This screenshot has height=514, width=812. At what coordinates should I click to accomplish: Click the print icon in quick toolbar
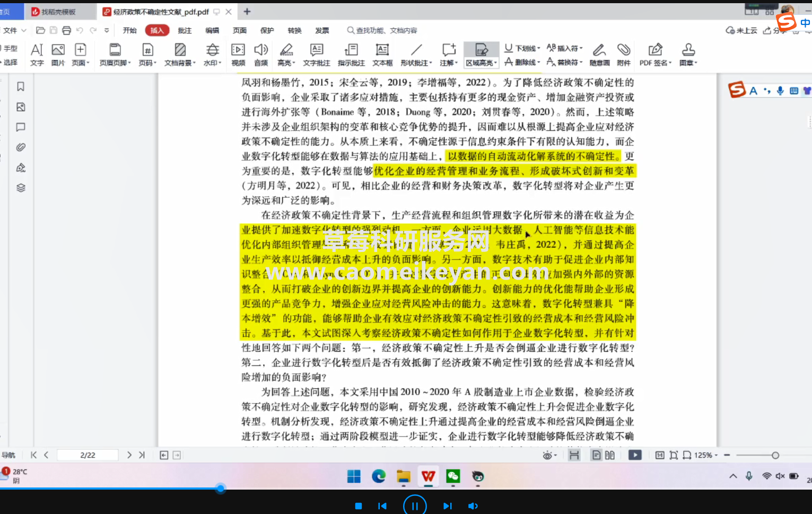66,30
